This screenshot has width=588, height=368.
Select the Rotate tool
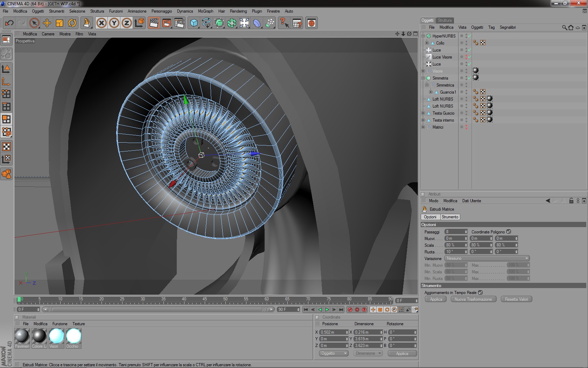point(72,23)
